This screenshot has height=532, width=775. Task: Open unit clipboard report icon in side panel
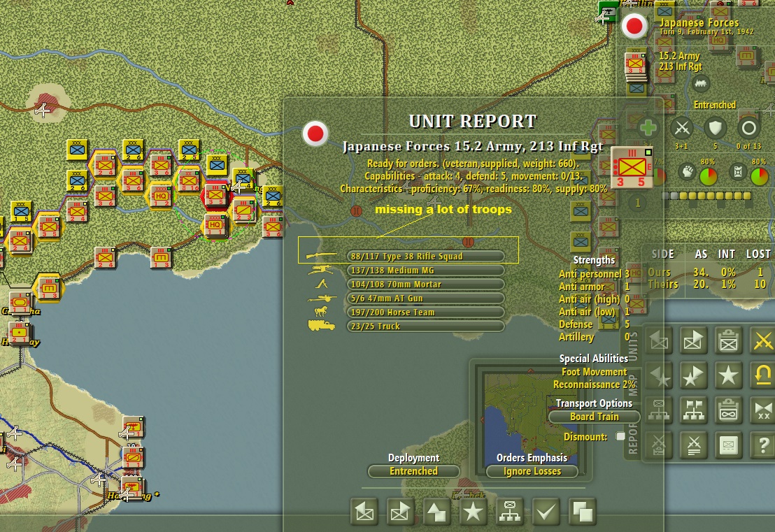pos(728,340)
